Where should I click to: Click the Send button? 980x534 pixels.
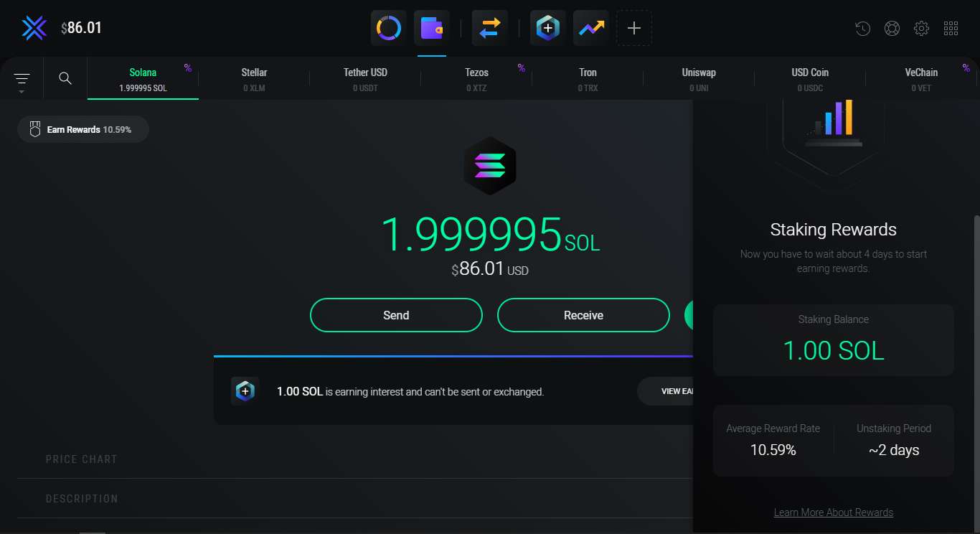tap(396, 315)
